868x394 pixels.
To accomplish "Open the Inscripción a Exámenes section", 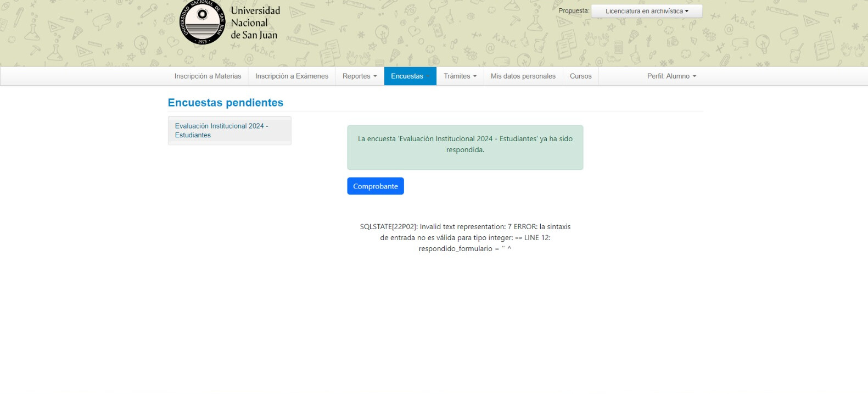I will click(x=292, y=76).
